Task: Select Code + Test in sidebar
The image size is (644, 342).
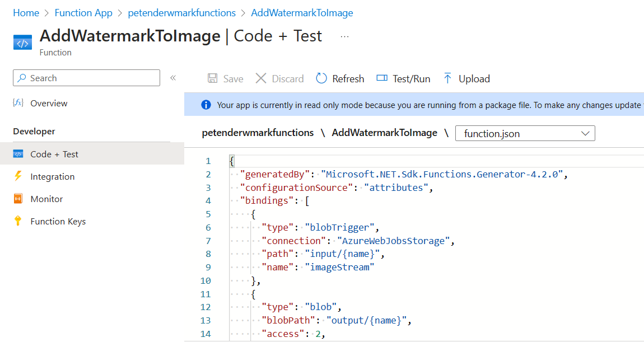Action: pos(92,154)
